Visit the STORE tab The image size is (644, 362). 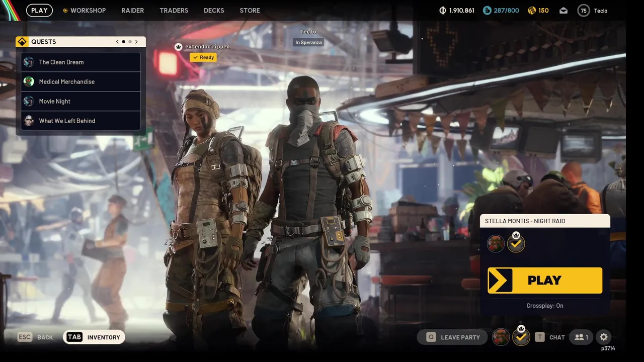pos(250,10)
